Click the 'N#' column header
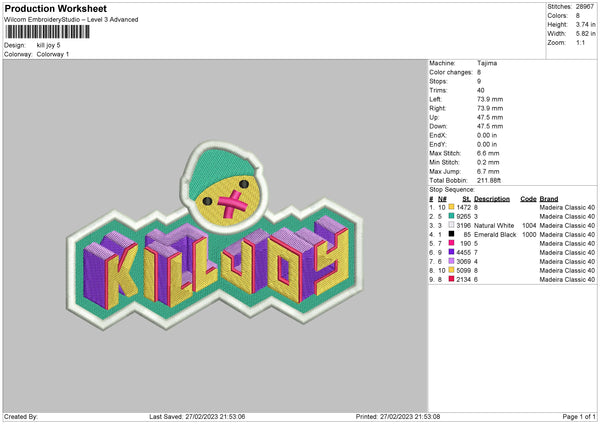Screen dimensions: 600x424 click(x=442, y=199)
